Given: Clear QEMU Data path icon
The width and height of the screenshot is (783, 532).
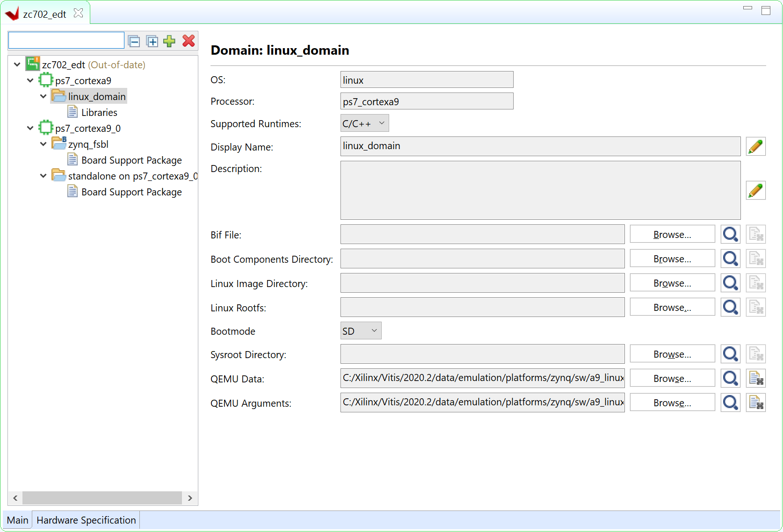Looking at the screenshot, I should point(755,378).
